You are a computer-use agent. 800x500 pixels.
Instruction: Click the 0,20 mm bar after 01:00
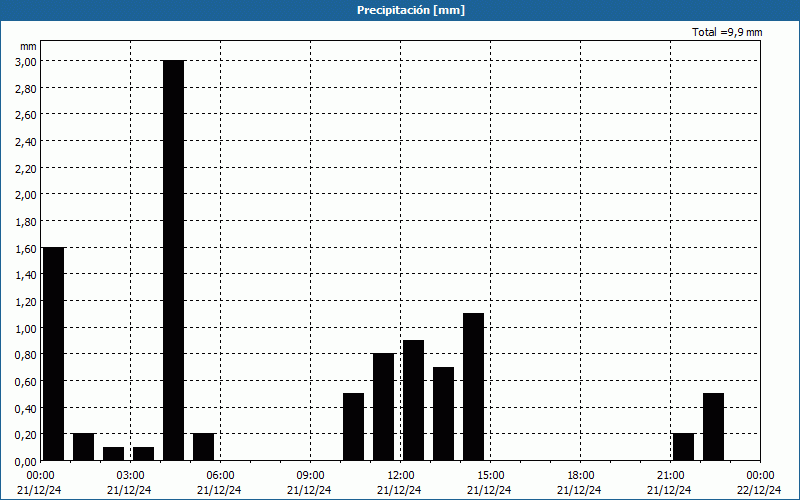click(x=84, y=446)
